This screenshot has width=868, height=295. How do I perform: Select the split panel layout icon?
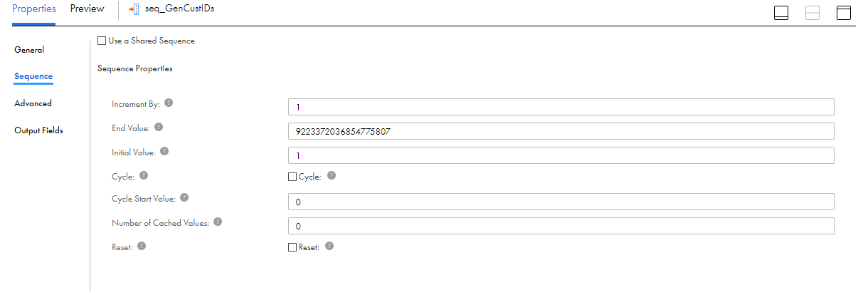point(812,13)
